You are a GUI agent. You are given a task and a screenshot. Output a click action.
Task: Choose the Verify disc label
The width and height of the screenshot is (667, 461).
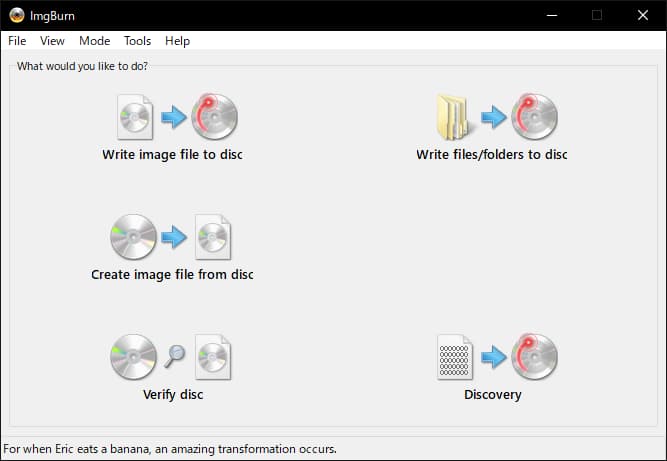tap(173, 395)
